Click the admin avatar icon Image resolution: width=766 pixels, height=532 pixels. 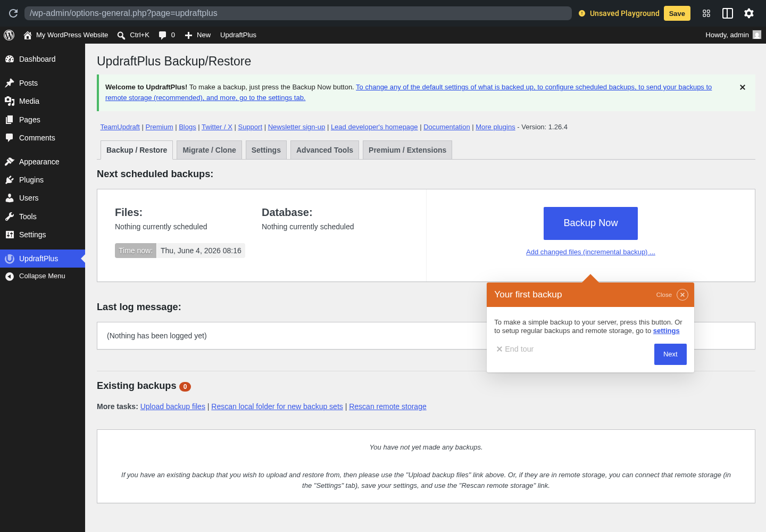[x=757, y=35]
